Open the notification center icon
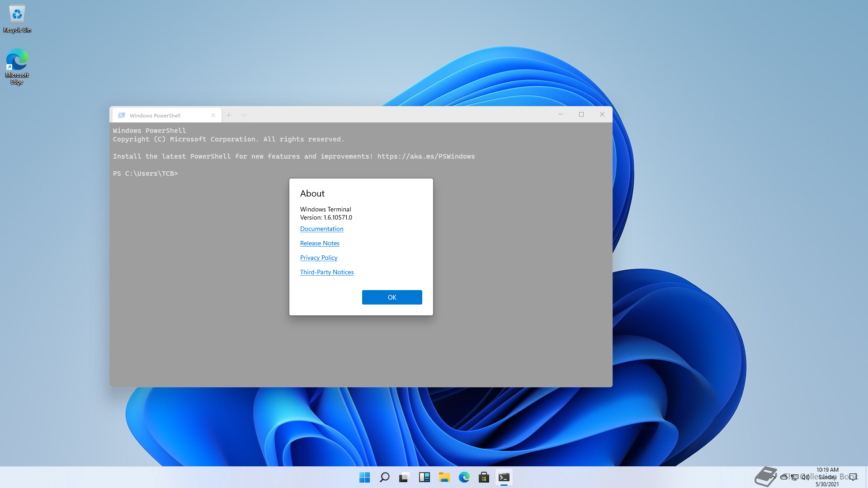868x488 pixels. pyautogui.click(x=853, y=477)
